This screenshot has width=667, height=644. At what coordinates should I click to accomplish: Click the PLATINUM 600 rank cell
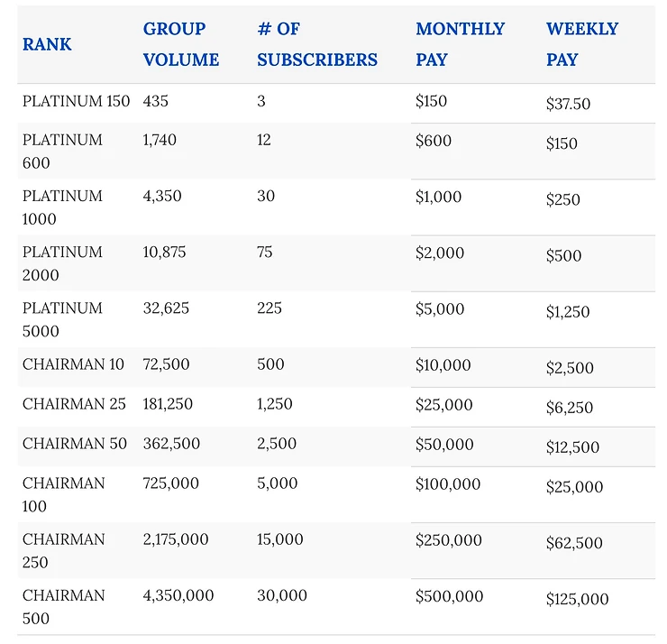62,152
